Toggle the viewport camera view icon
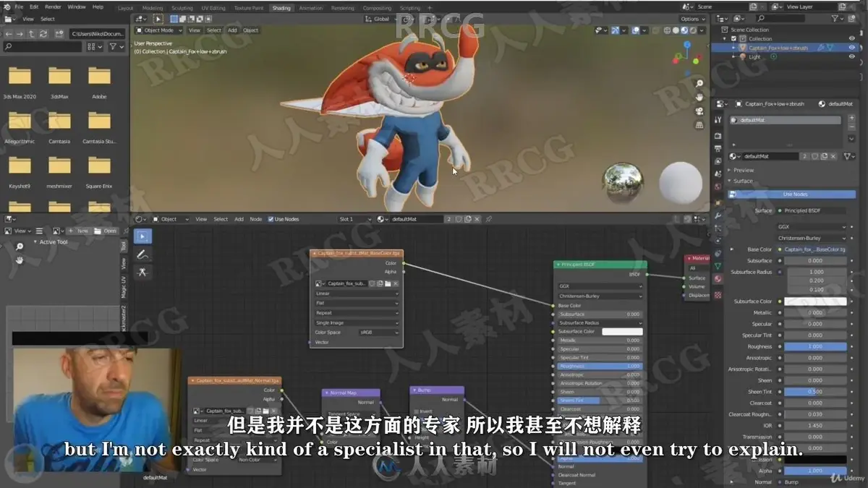Image resolution: width=868 pixels, height=488 pixels. click(x=699, y=111)
